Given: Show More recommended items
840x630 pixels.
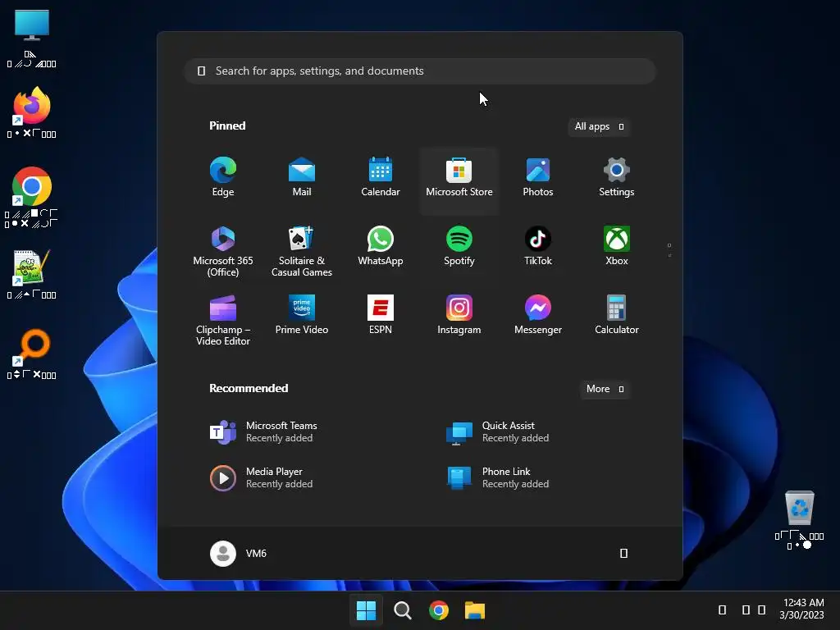Looking at the screenshot, I should pyautogui.click(x=605, y=389).
